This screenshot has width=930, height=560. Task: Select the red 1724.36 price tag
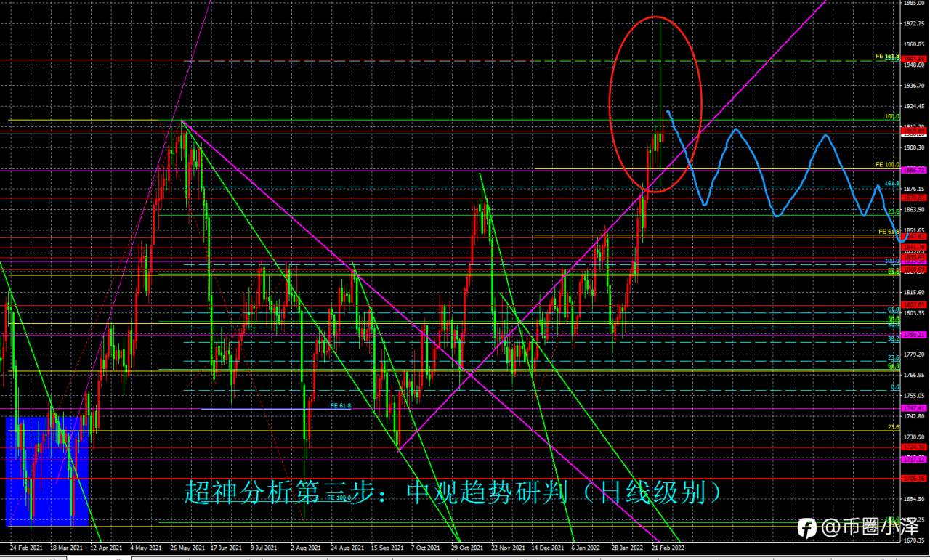coord(914,447)
